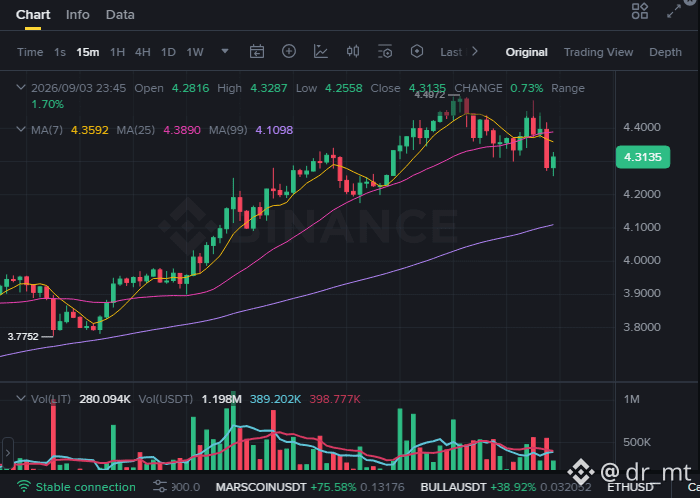Open the more time intervals dropdown arrow
The height and width of the screenshot is (498, 700).
[x=225, y=51]
